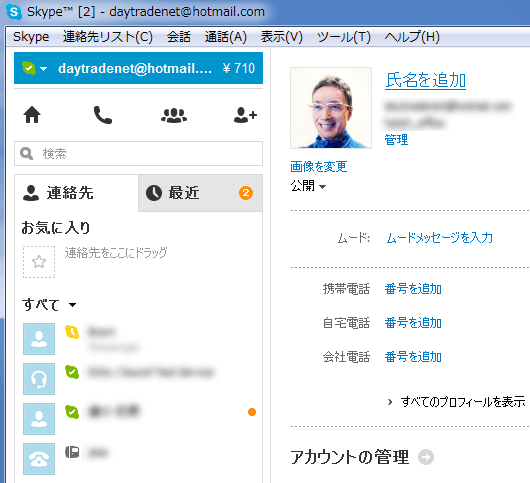
Task: Select the first contact's avatar with yellow away status
Action: 39,339
